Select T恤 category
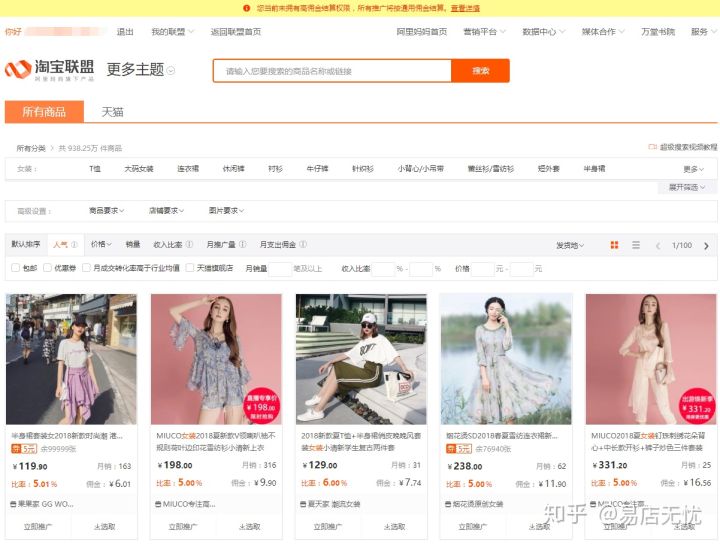The image size is (720, 545). (x=95, y=169)
